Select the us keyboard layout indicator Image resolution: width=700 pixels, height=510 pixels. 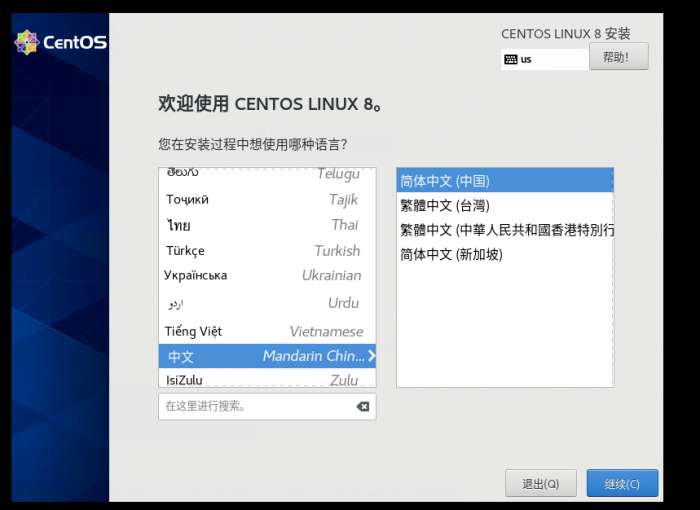coord(544,59)
